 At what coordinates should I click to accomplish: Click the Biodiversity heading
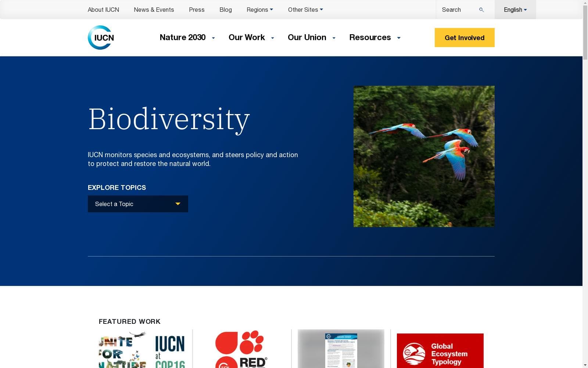(x=169, y=120)
